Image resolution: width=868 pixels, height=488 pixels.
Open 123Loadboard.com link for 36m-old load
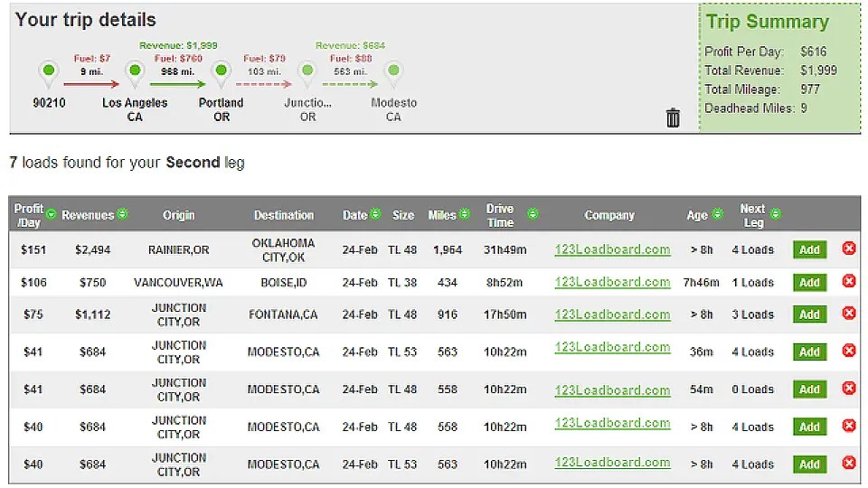(x=612, y=347)
